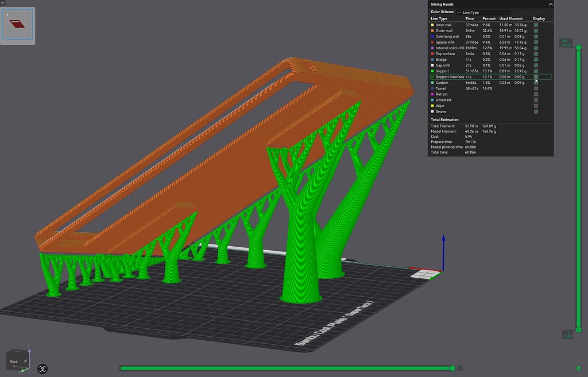Click the Overhang wall blue color swatch

[432, 37]
